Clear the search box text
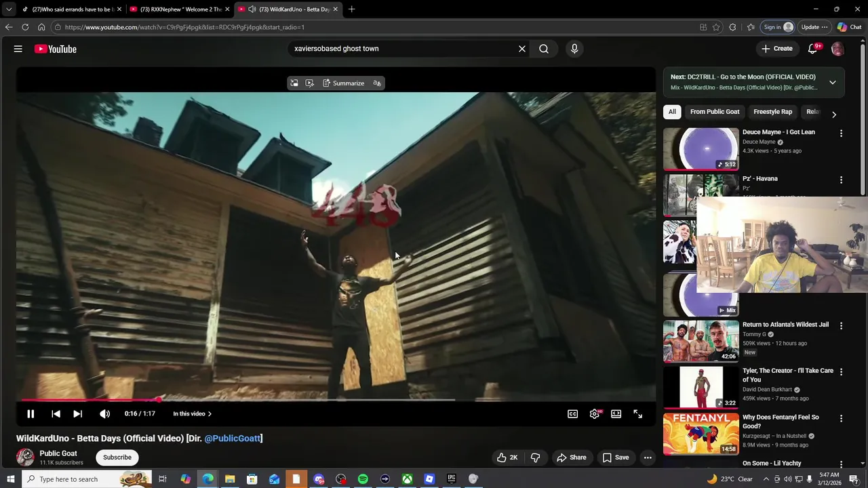Screen dimensions: 868x488 (522, 49)
